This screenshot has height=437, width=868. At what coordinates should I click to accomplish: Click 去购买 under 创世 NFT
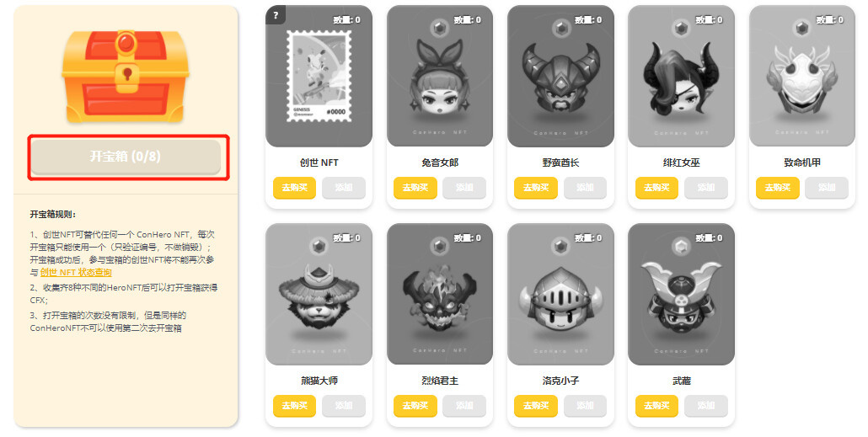(294, 188)
